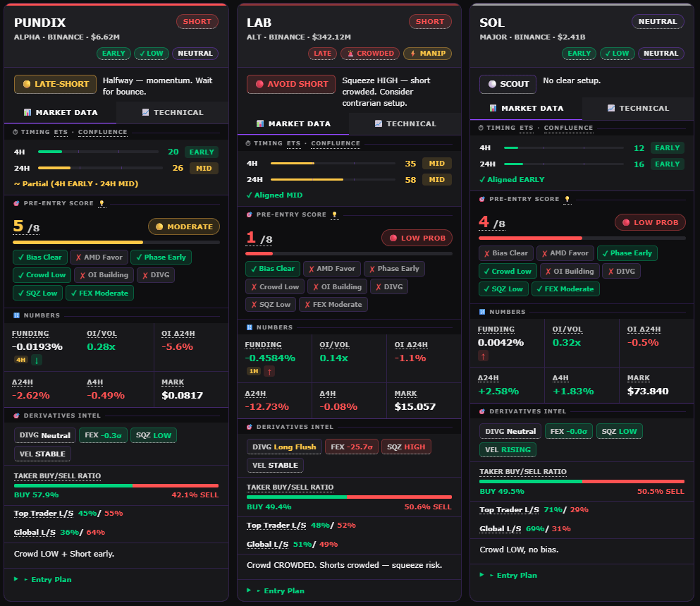Click the timing clock icon on LAB card
700x606 pixels.
click(x=248, y=143)
